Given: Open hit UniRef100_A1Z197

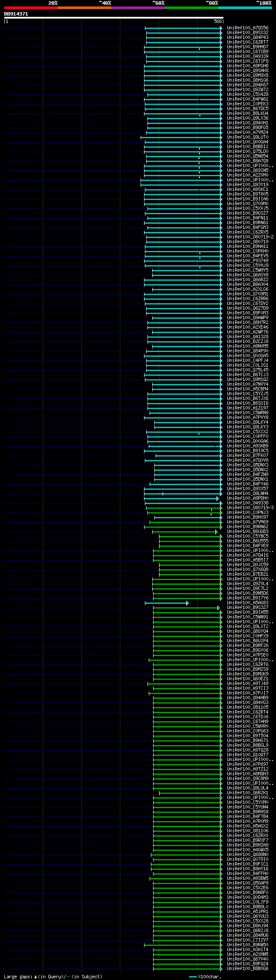Looking at the screenshot, I should 248,408.
